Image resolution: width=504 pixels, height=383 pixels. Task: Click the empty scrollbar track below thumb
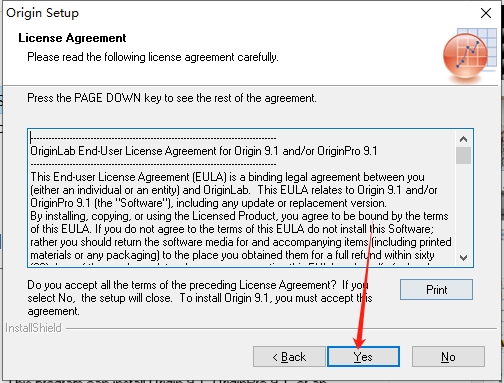[463, 207]
